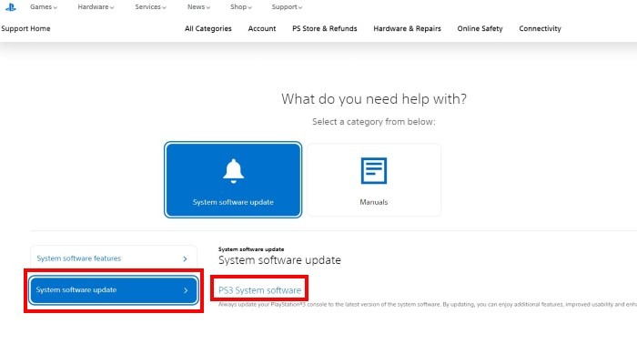Screen dimensions: 637x364
Task: Expand the Services dropdown menu
Action: pyautogui.click(x=150, y=7)
